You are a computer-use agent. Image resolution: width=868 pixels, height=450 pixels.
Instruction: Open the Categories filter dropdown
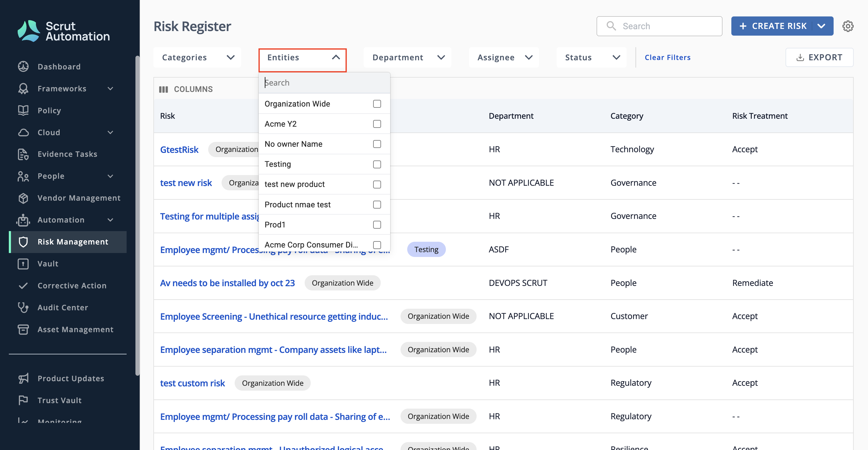pyautogui.click(x=198, y=57)
